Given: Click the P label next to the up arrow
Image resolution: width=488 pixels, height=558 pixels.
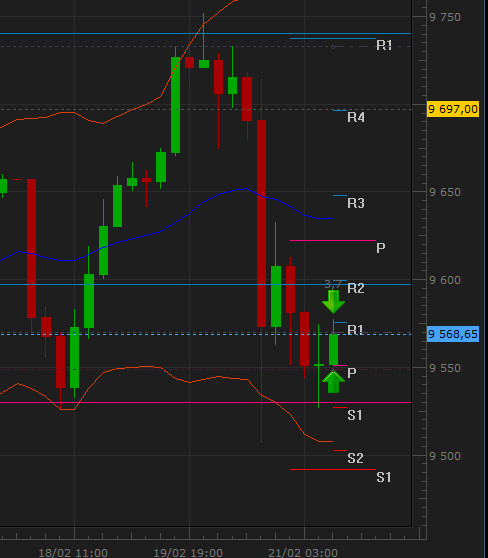Looking at the screenshot, I should (352, 373).
